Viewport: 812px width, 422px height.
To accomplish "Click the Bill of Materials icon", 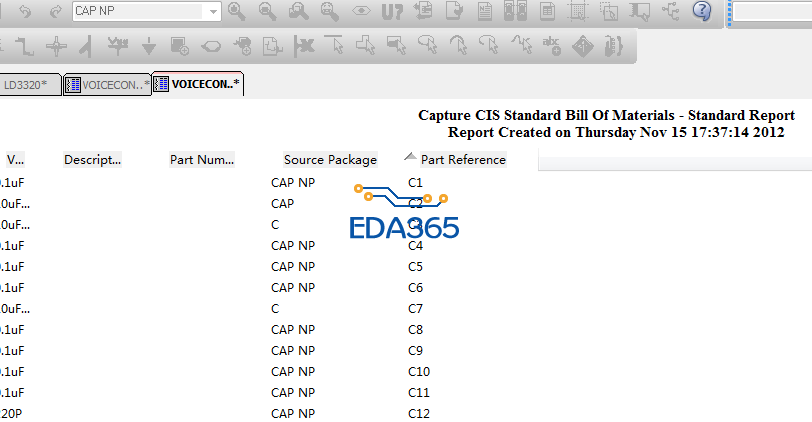I will click(x=547, y=11).
